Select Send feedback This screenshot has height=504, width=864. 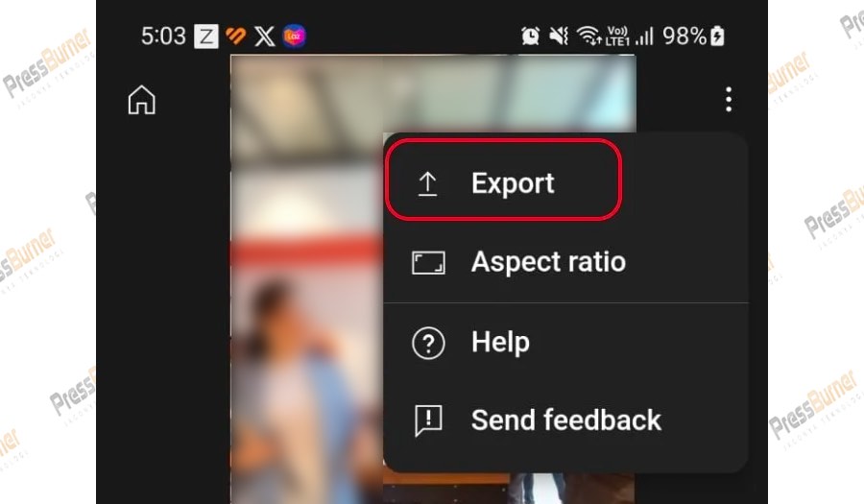tap(565, 420)
